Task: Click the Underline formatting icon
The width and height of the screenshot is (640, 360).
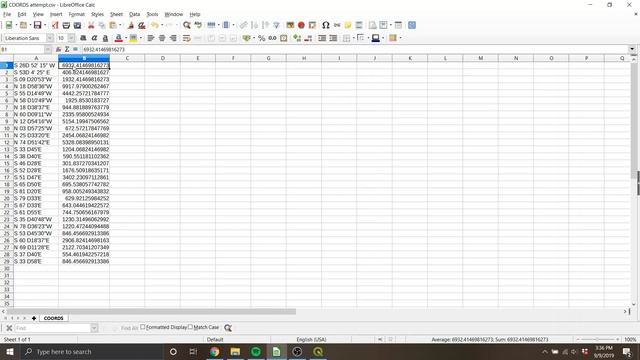Action: click(105, 38)
